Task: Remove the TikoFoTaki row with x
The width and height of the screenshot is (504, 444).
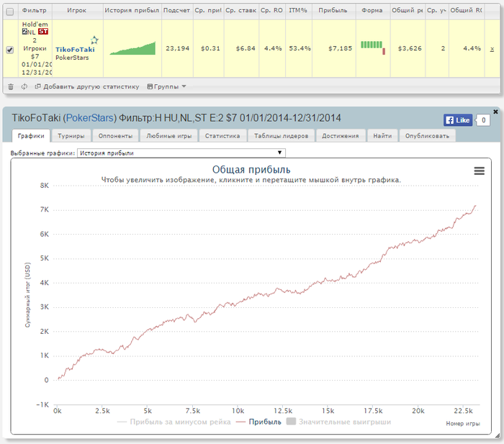Action: coord(492,49)
